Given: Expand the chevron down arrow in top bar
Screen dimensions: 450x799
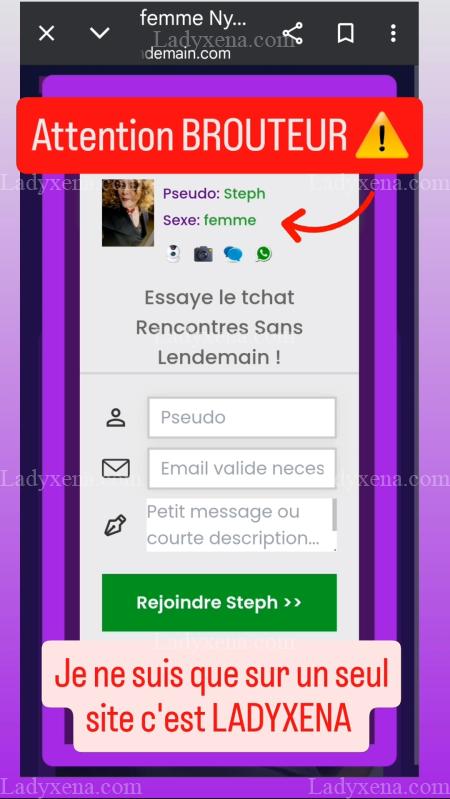Looking at the screenshot, I should (100, 34).
